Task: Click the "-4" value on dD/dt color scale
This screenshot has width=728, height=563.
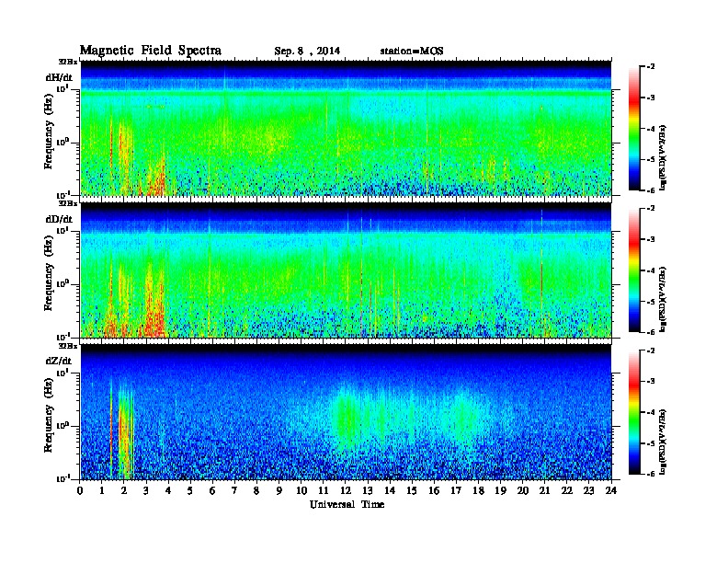Action: [x=651, y=270]
